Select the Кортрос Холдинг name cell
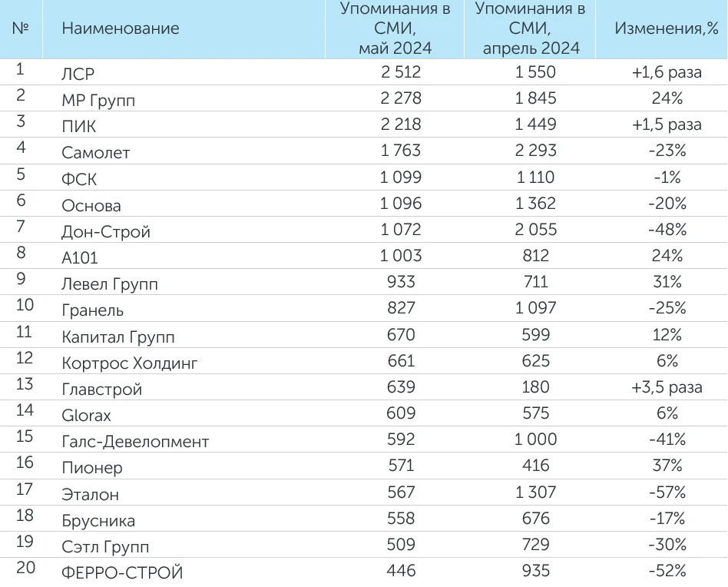This screenshot has height=587, width=728. [130, 363]
